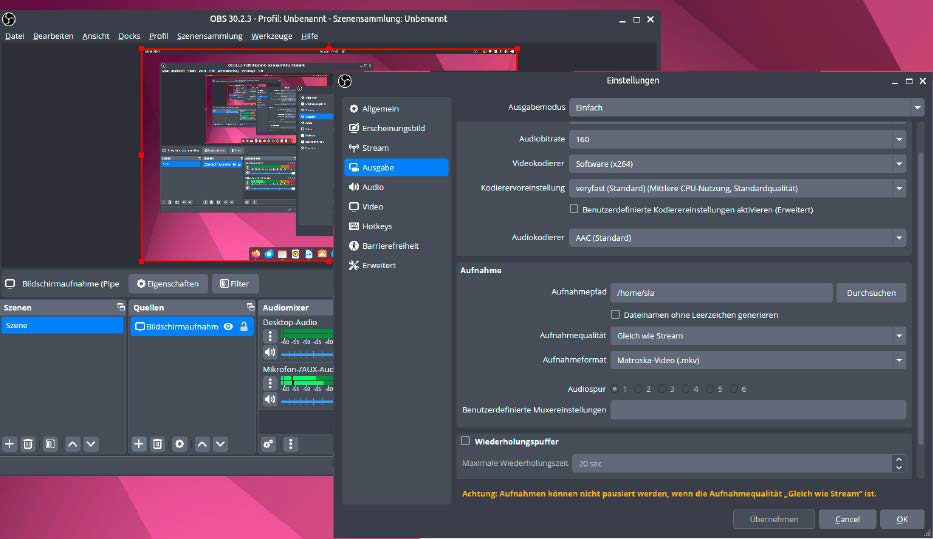Viewport: 933px width, 539px height.
Task: Click Cancel button in settings
Action: coord(847,519)
